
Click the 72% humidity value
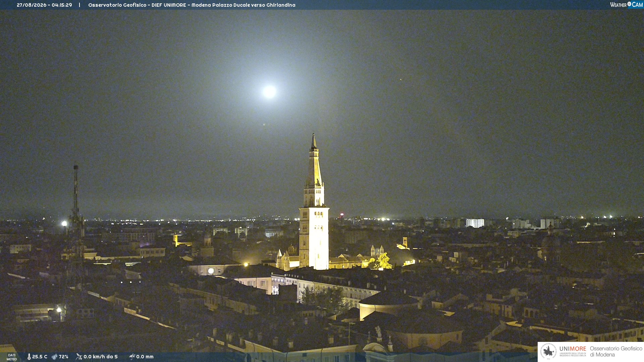tap(63, 357)
